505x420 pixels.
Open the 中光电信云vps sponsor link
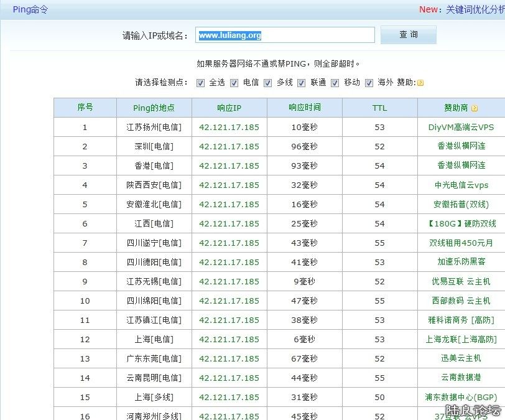[461, 185]
